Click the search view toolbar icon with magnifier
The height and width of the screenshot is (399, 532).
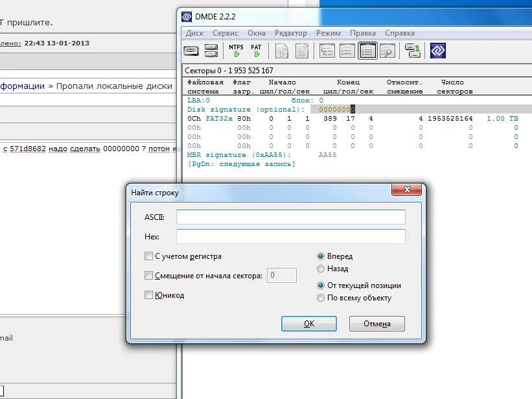(387, 51)
